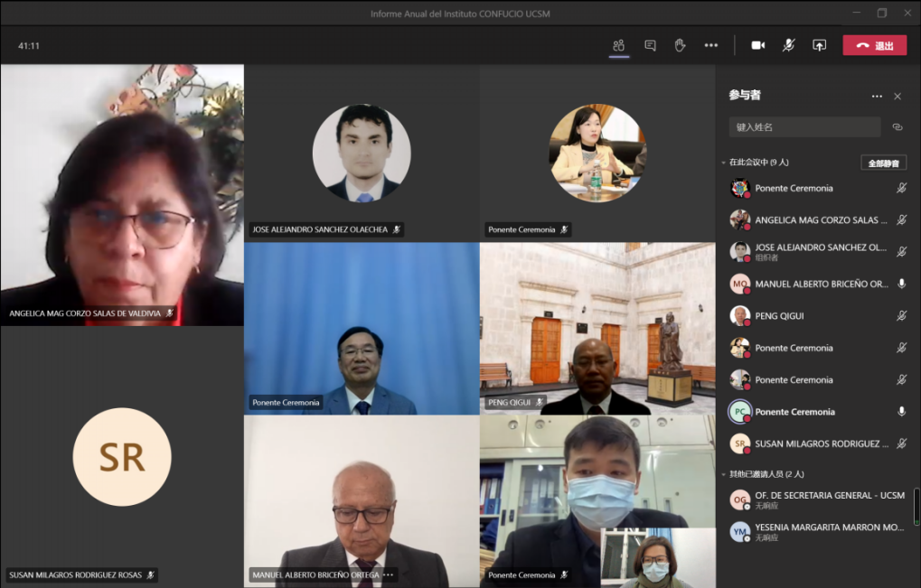The height and width of the screenshot is (588, 921).
Task: Click the raise hand icon
Action: tap(680, 45)
